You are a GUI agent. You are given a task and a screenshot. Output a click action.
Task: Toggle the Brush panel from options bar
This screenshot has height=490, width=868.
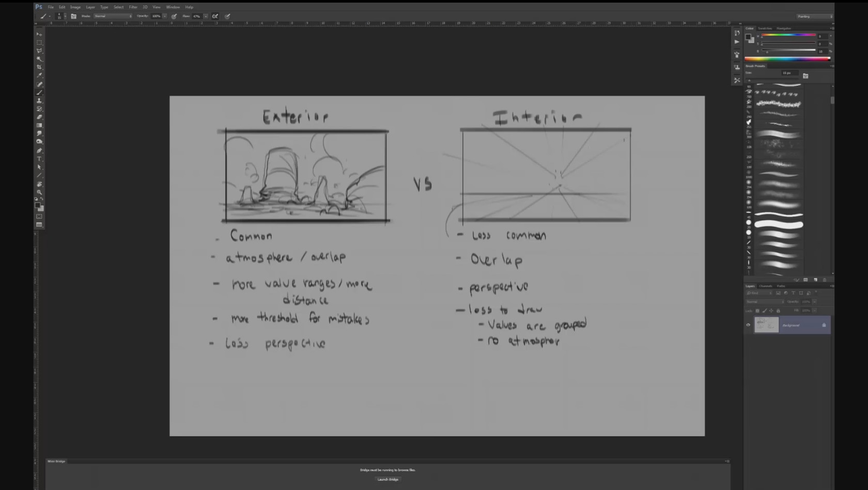coord(73,16)
